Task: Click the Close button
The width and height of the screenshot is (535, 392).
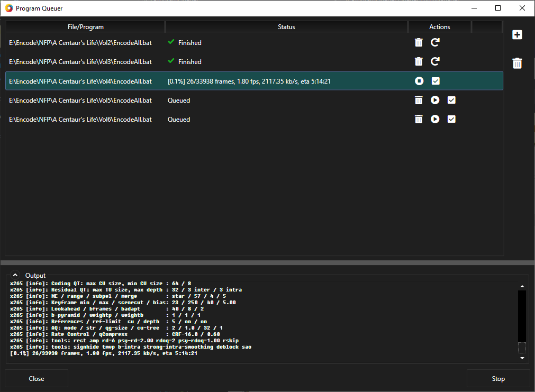Action: tap(37, 378)
